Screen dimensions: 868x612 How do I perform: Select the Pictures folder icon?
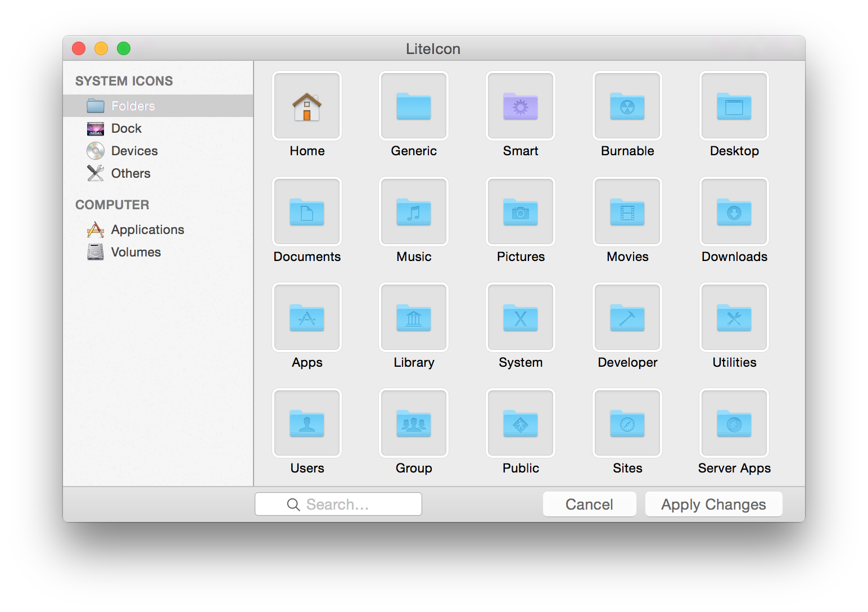click(521, 211)
